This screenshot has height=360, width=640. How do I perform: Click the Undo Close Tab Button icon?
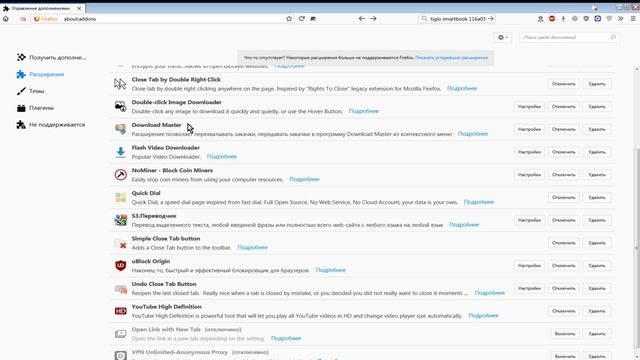click(x=120, y=289)
